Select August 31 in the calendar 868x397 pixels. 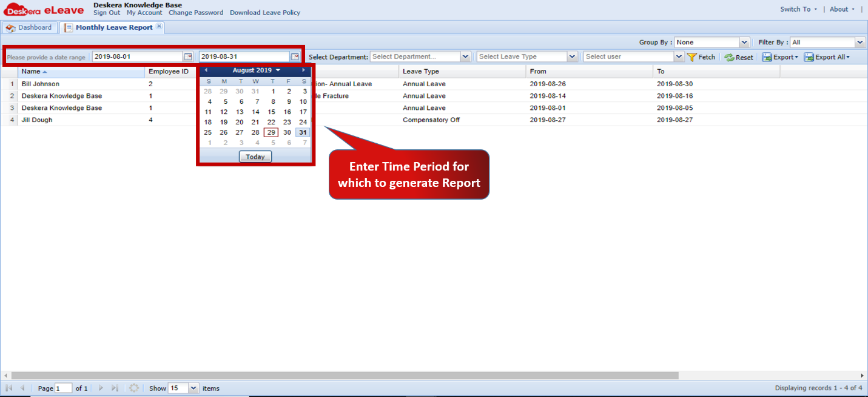303,132
